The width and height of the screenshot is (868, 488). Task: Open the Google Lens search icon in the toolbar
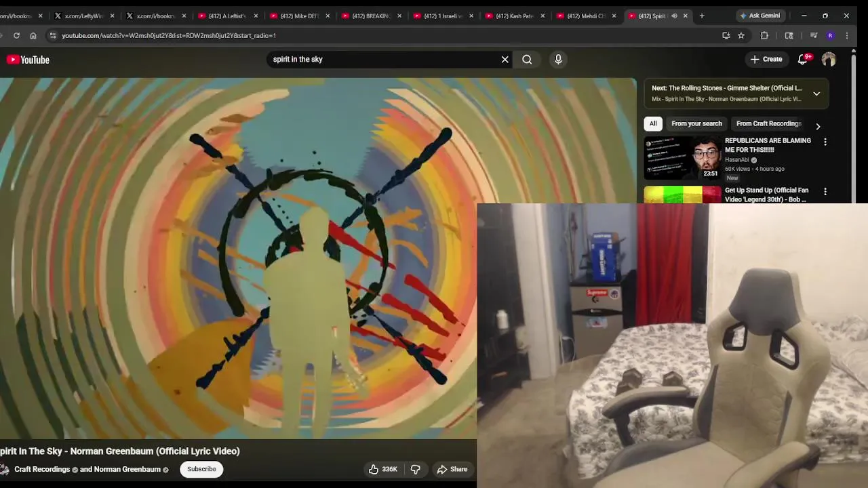[789, 35]
